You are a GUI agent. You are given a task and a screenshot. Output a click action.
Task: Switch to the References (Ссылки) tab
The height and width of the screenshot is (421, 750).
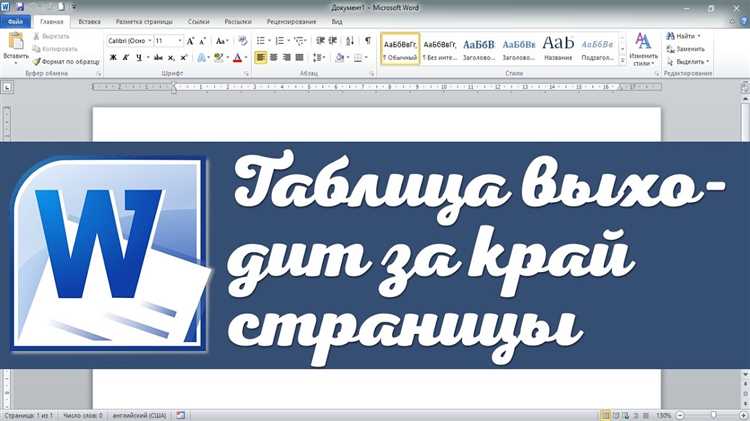tap(199, 22)
